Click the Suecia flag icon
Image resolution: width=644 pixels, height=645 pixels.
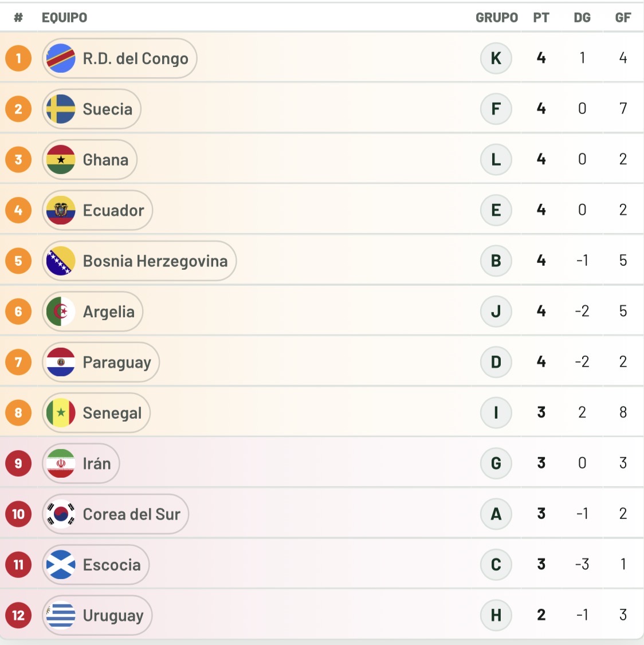[61, 109]
